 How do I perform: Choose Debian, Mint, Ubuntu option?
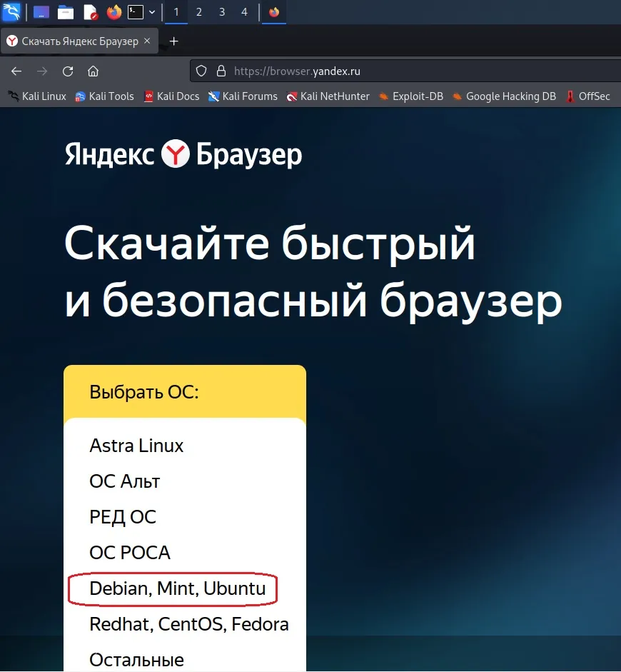177,588
